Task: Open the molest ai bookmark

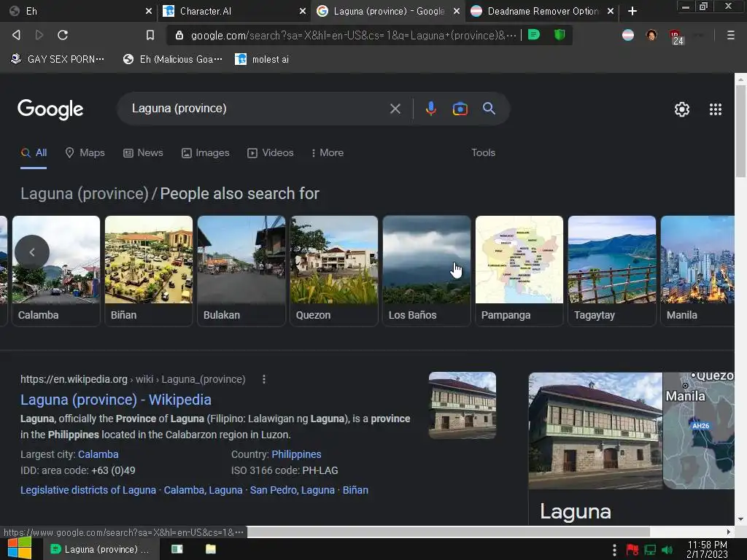Action: (x=262, y=59)
